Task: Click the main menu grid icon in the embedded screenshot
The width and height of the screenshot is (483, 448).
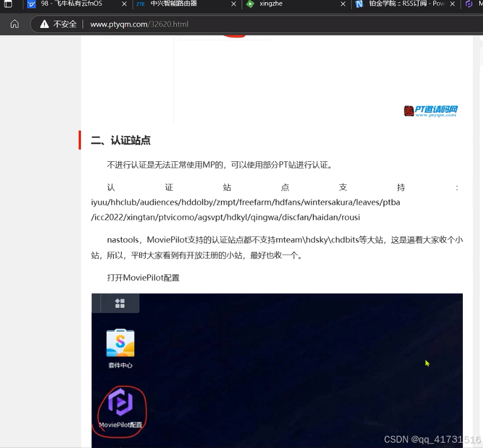Action: [120, 303]
